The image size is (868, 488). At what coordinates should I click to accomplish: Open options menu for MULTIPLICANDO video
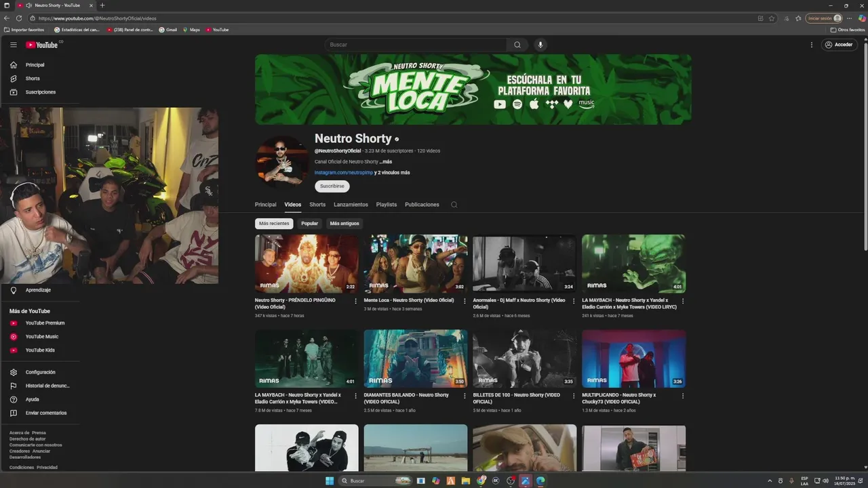683,396
